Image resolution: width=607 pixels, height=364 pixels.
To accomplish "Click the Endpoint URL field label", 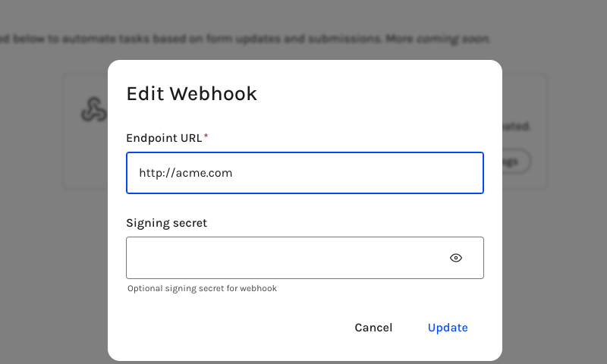I will click(164, 138).
